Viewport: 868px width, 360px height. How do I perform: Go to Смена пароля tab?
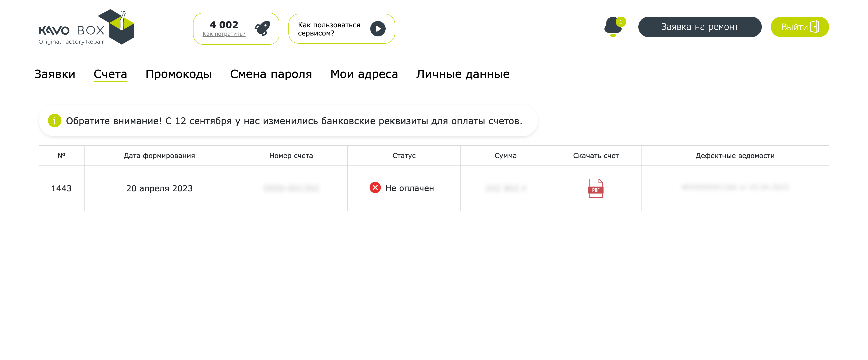click(x=271, y=74)
